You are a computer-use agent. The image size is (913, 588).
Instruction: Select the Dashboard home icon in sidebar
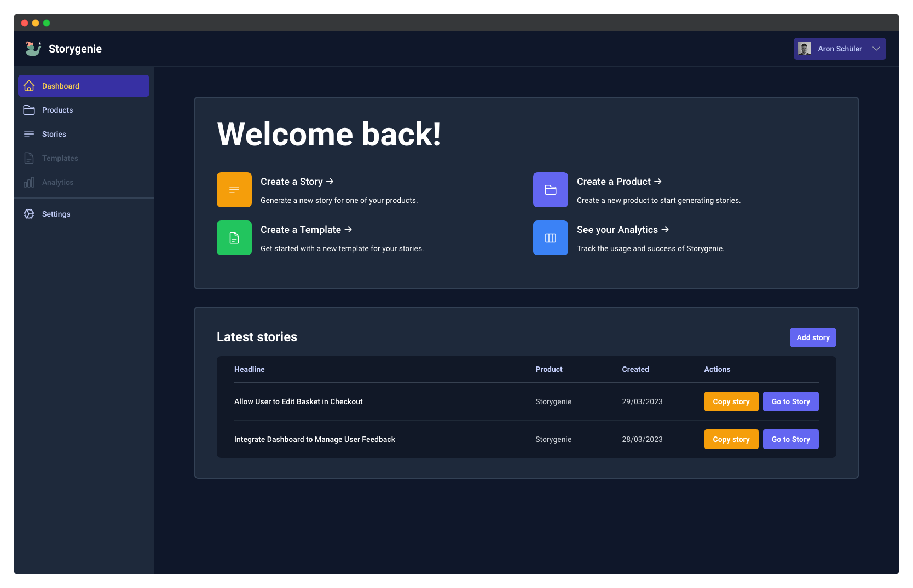29,86
